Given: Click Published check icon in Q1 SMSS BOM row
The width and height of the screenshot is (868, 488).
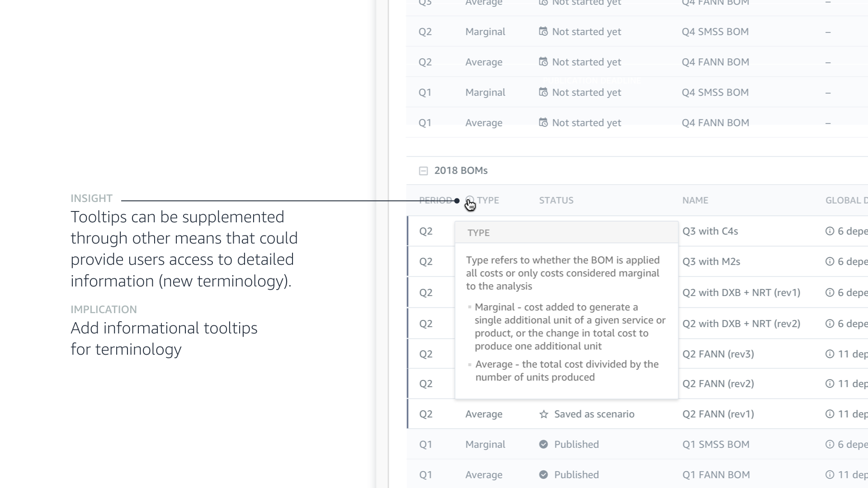Looking at the screenshot, I should (x=543, y=445).
